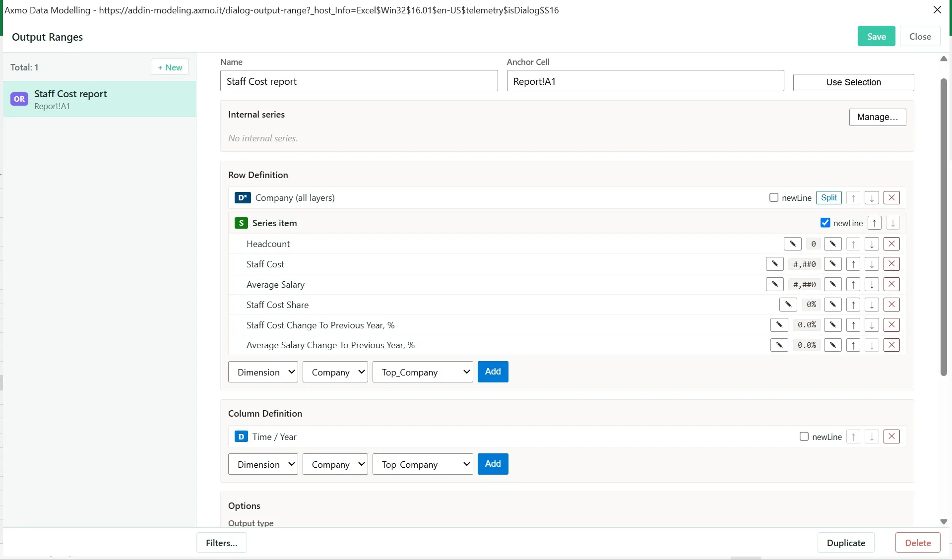Screen dimensions: 952x560
Task: Click Use Selection for anchor cell
Action: click(853, 83)
